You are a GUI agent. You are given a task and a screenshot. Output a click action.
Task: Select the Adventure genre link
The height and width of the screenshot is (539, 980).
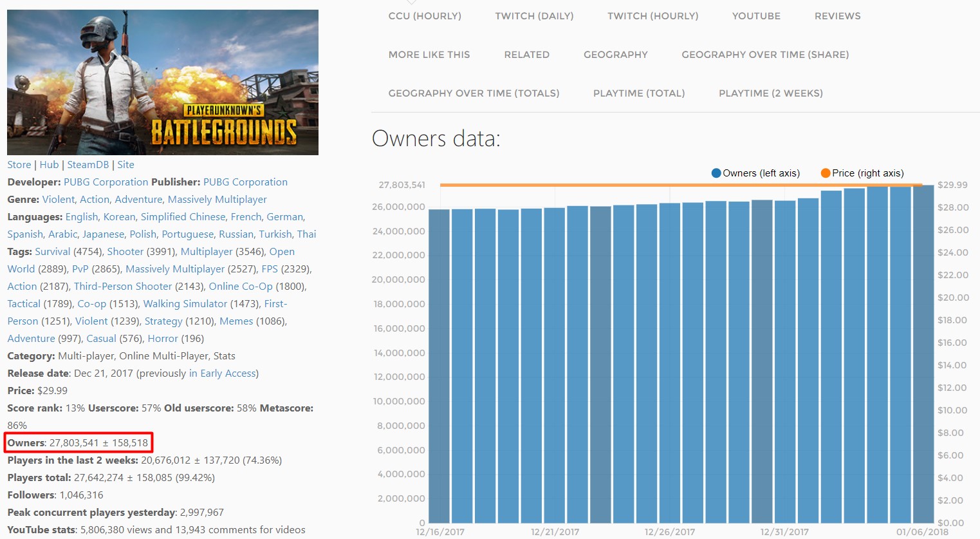point(139,200)
